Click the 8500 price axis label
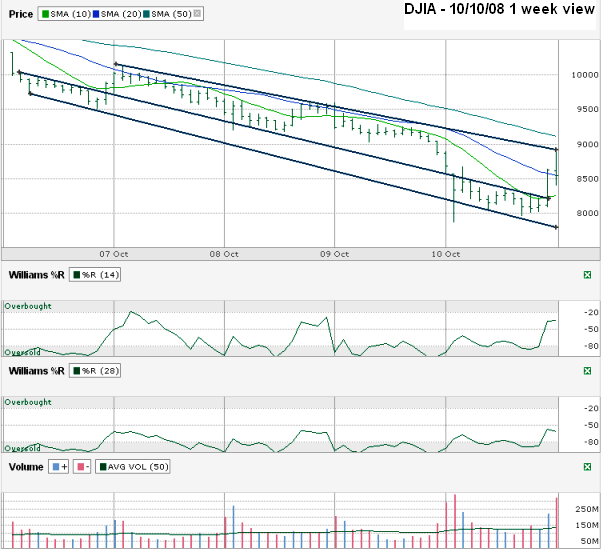 coord(587,179)
